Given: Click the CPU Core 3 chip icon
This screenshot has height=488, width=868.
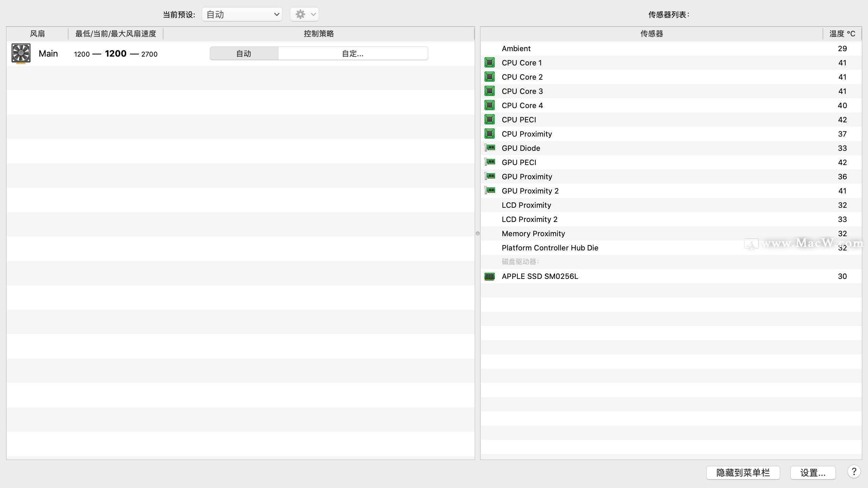Looking at the screenshot, I should click(x=489, y=91).
